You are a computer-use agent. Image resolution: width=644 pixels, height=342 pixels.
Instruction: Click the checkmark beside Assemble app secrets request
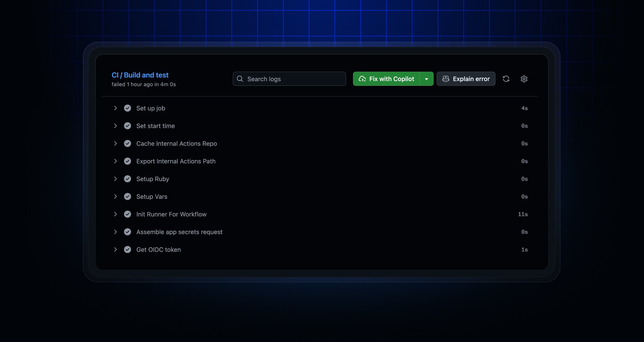point(128,232)
